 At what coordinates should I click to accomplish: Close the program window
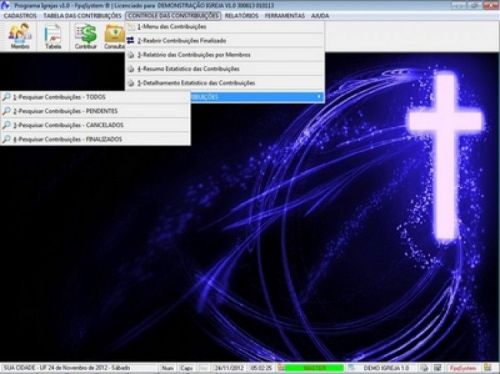491,5
